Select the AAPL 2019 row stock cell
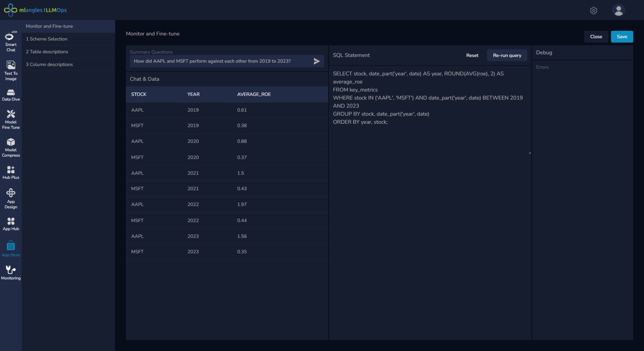 pyautogui.click(x=137, y=110)
